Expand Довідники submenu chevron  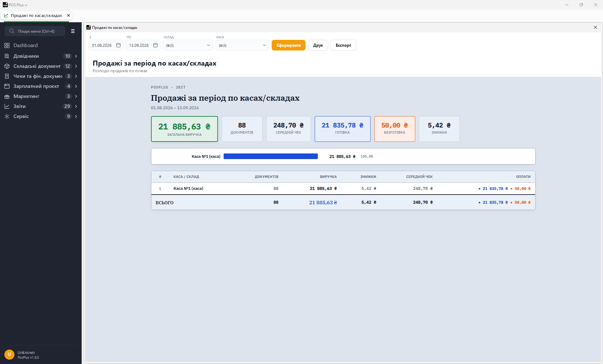[x=76, y=56]
